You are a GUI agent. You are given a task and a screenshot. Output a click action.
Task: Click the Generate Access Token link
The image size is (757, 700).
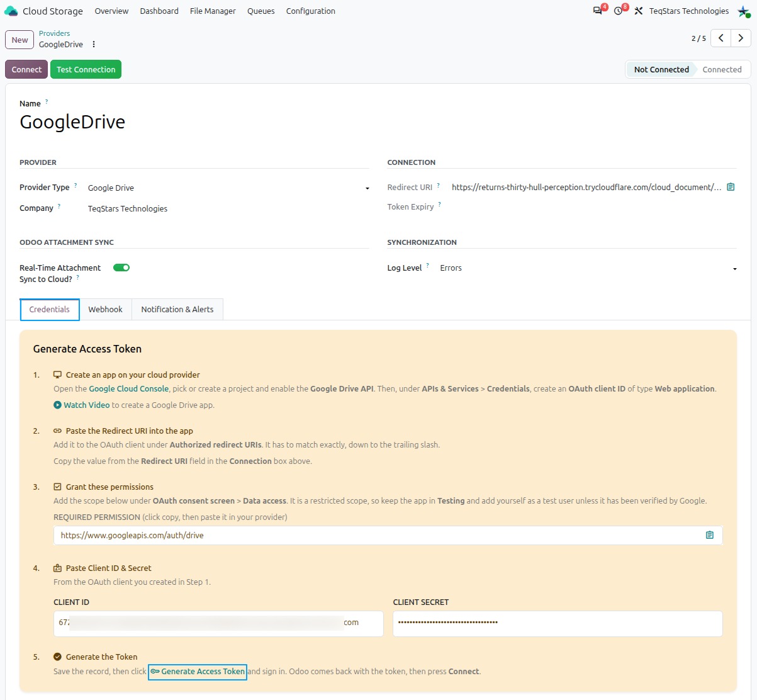tap(198, 672)
